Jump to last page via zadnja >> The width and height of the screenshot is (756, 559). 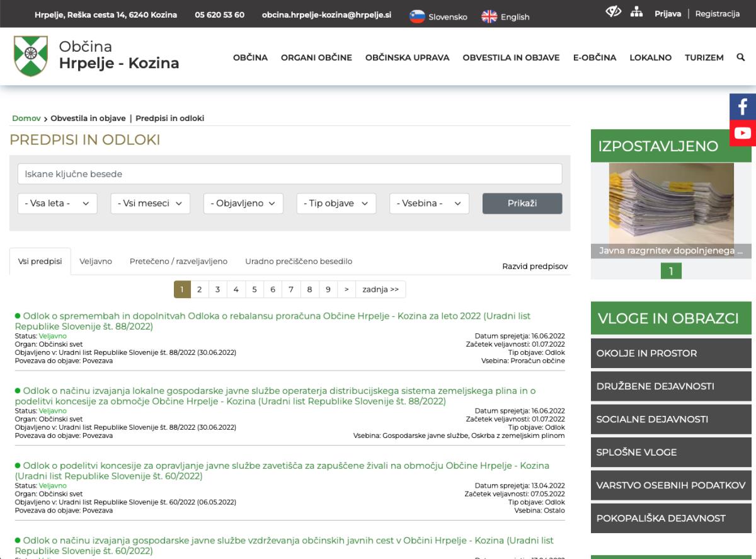(x=381, y=289)
